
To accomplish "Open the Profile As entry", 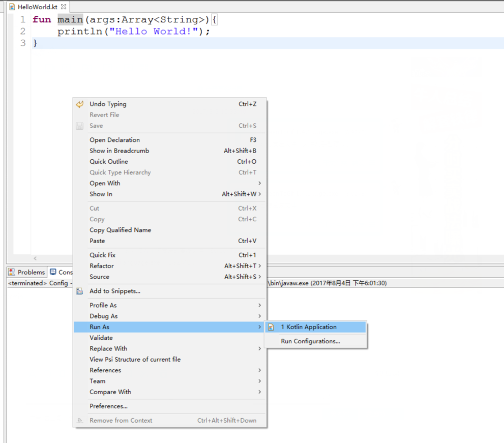I will tap(170, 305).
